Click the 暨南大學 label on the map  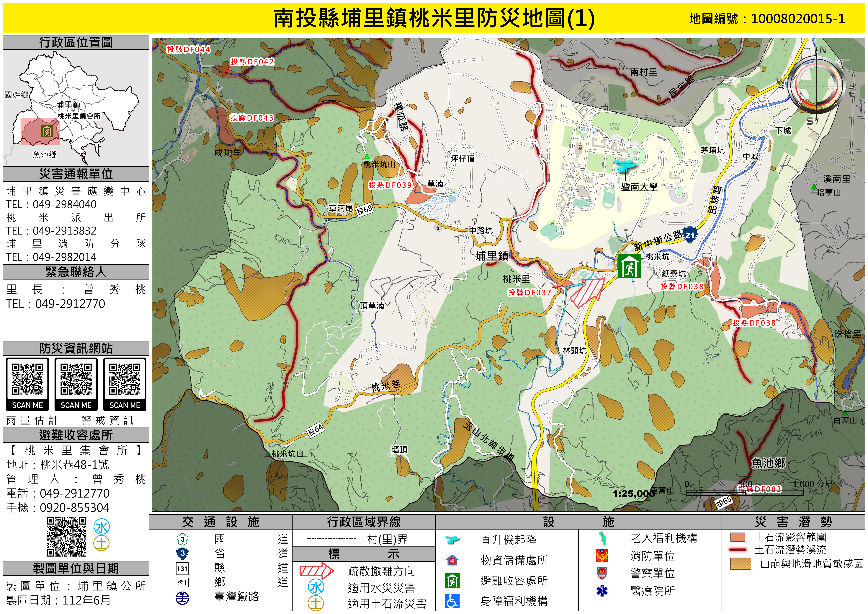(x=639, y=187)
